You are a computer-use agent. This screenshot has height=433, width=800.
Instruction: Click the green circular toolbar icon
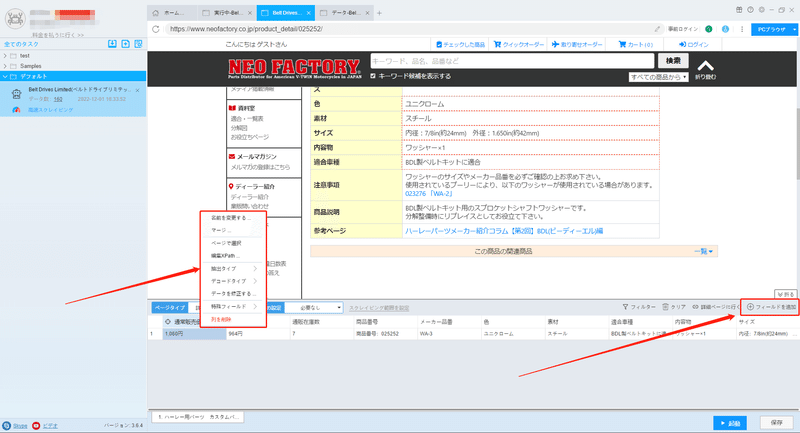709,29
